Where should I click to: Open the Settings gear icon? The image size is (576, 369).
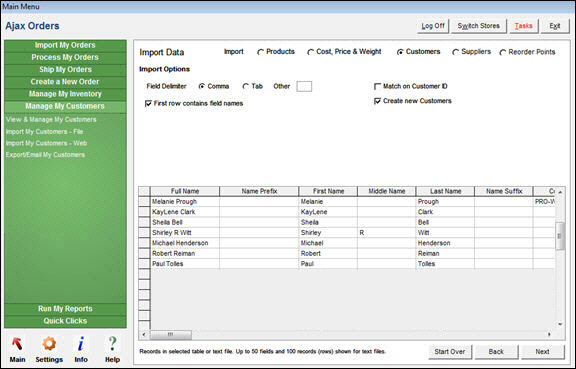click(49, 344)
